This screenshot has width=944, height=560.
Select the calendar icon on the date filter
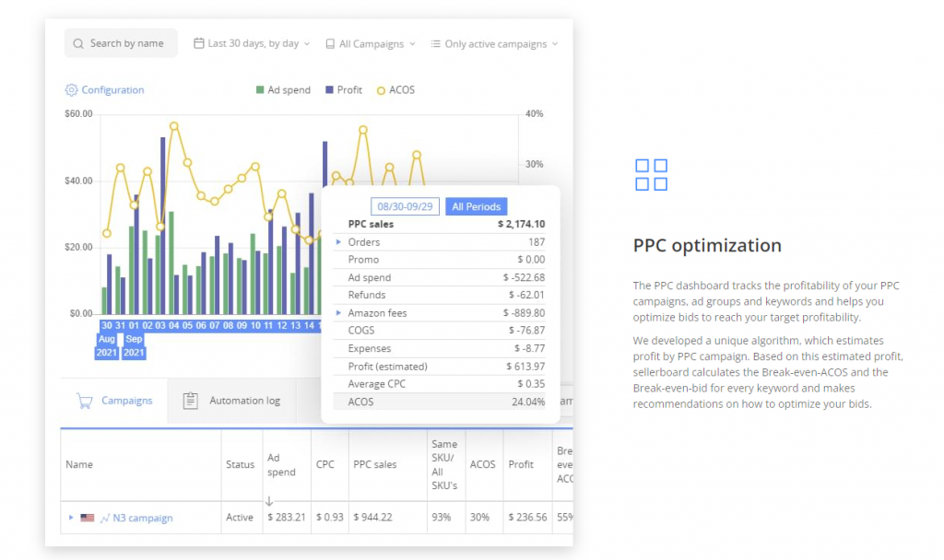(x=198, y=42)
